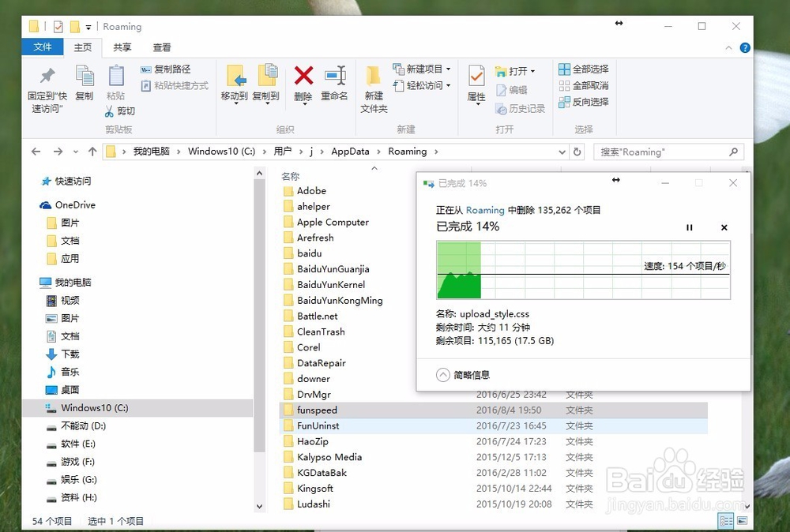Screen dimensions: 790x532
Task: Click Windows10 (C:) breadcrumb in address bar
Action: [221, 152]
